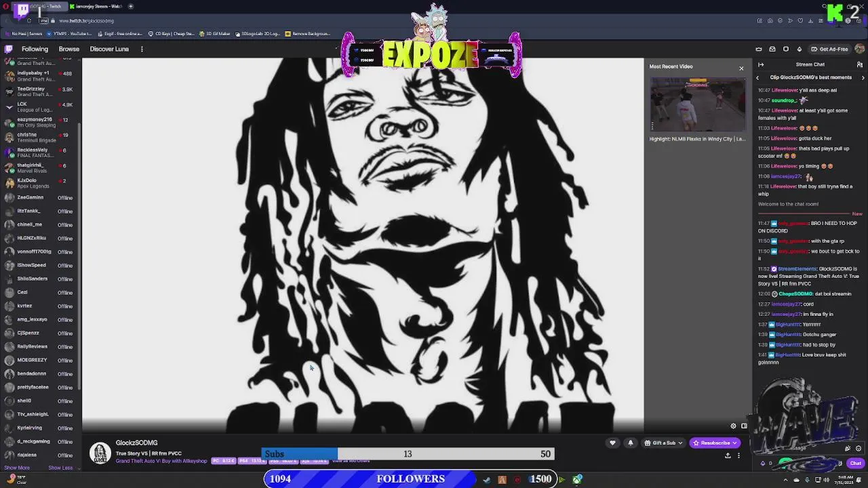Open the Browse tab
This screenshot has width=868, height=488.
click(69, 49)
